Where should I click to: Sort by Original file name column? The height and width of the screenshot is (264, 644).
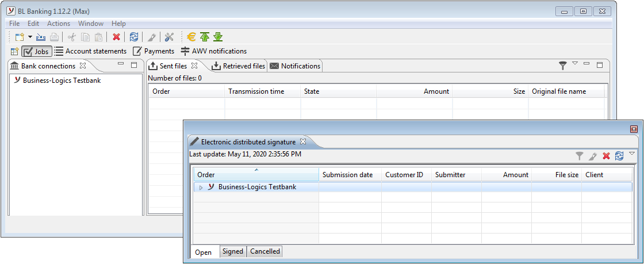coord(566,91)
